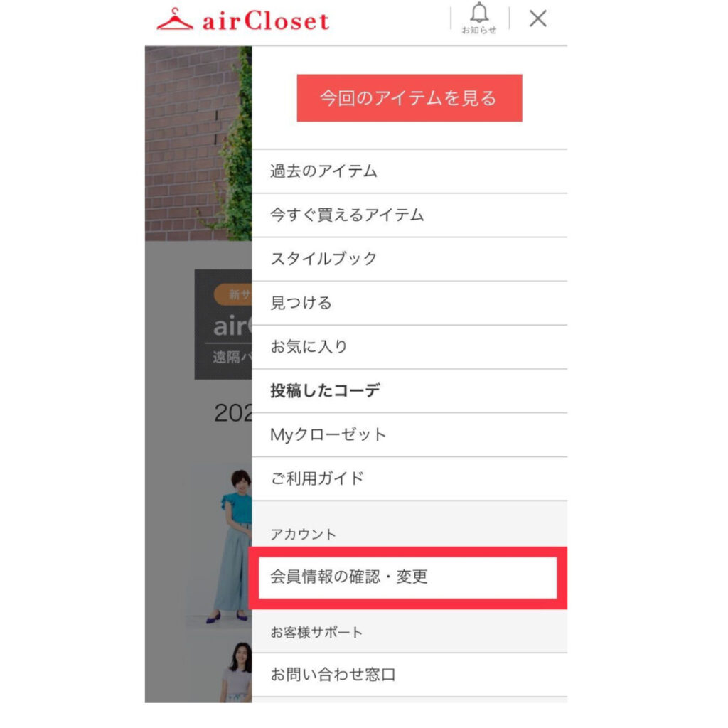
Task: Go to 見つける in the menu
Action: 409,303
